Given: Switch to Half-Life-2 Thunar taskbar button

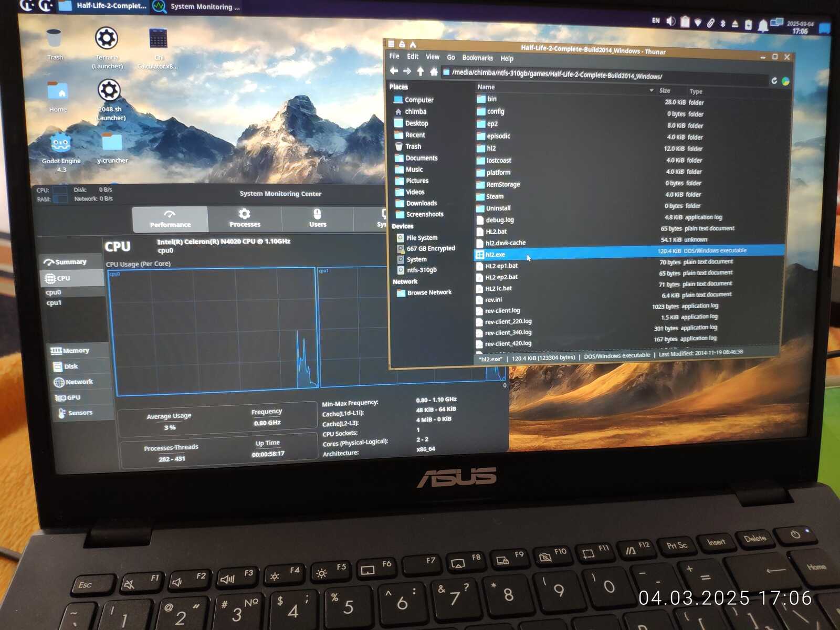Looking at the screenshot, I should [x=103, y=6].
